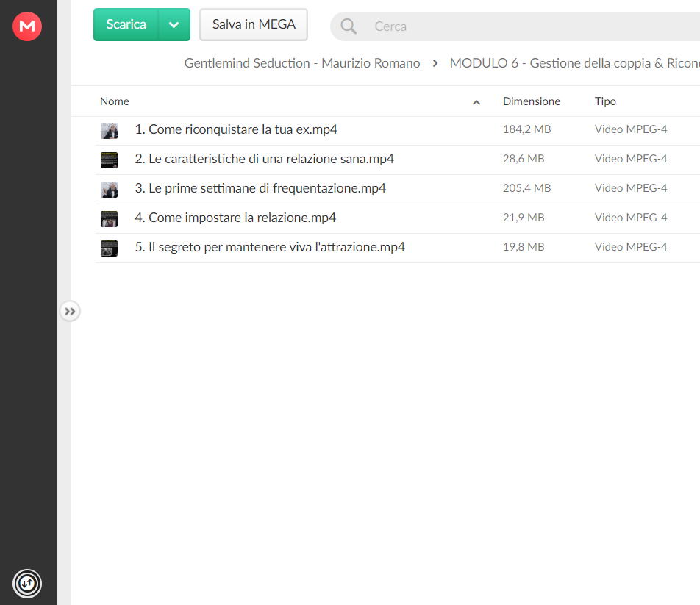Open the Scarica dropdown arrow
The width and height of the screenshot is (700, 605).
[174, 24]
